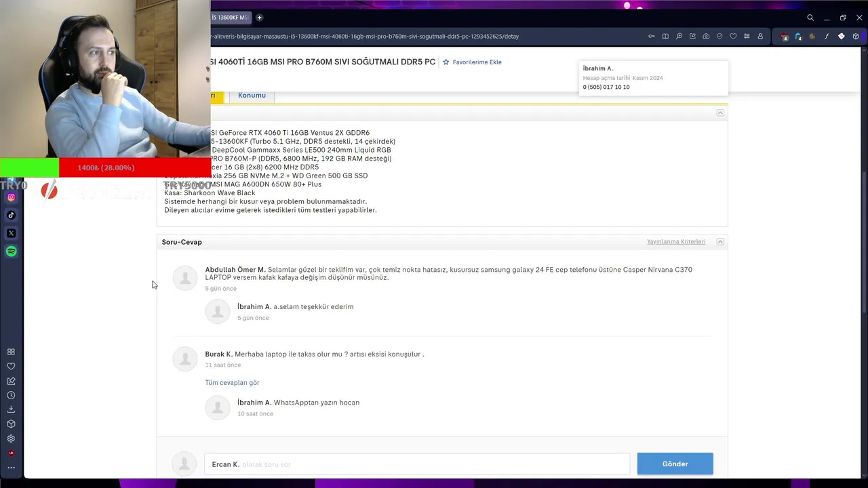Click Gönder button
Screen dimensions: 868x488
675,464
